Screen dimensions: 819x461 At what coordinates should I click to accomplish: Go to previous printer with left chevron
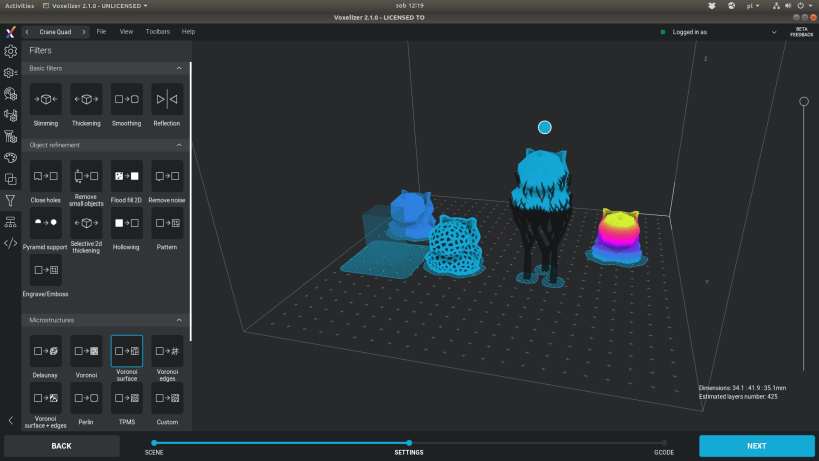coord(27,32)
